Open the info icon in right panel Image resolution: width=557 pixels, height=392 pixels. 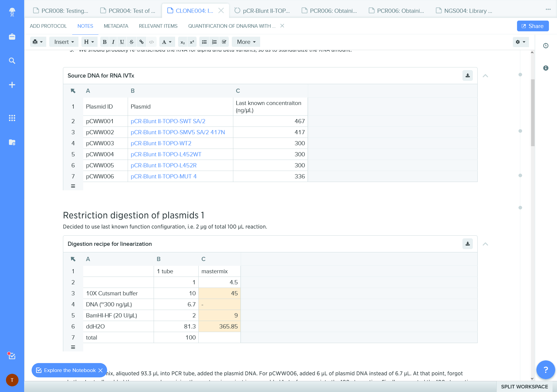click(x=546, y=68)
